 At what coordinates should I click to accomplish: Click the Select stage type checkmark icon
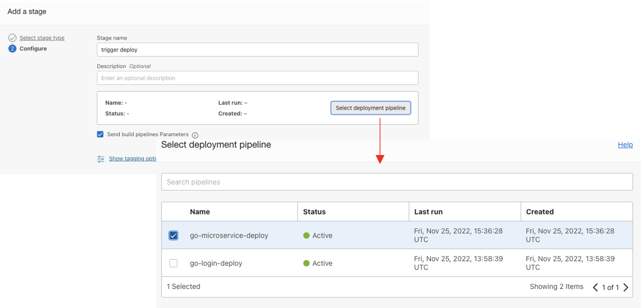(x=13, y=38)
